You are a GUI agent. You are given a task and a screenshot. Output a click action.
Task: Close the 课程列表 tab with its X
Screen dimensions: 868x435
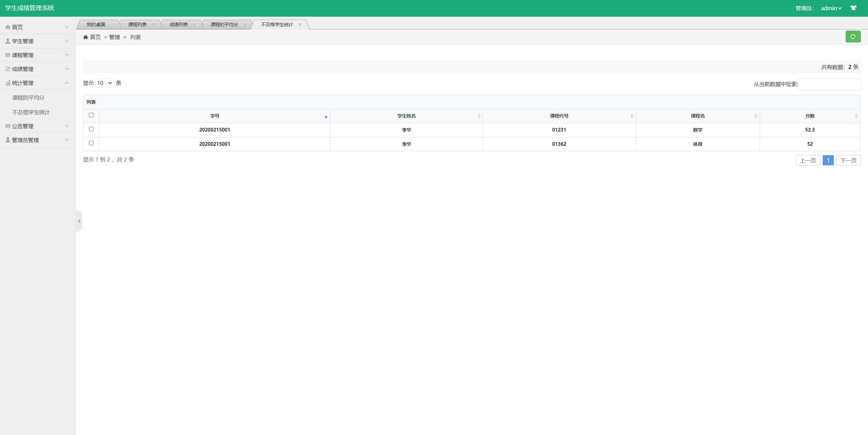[153, 24]
